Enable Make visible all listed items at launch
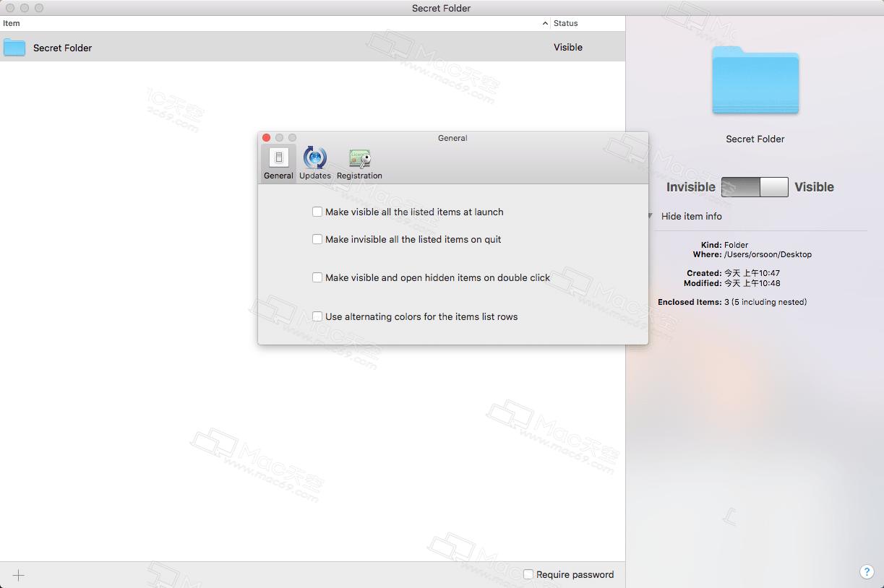884x588 pixels. coord(317,212)
